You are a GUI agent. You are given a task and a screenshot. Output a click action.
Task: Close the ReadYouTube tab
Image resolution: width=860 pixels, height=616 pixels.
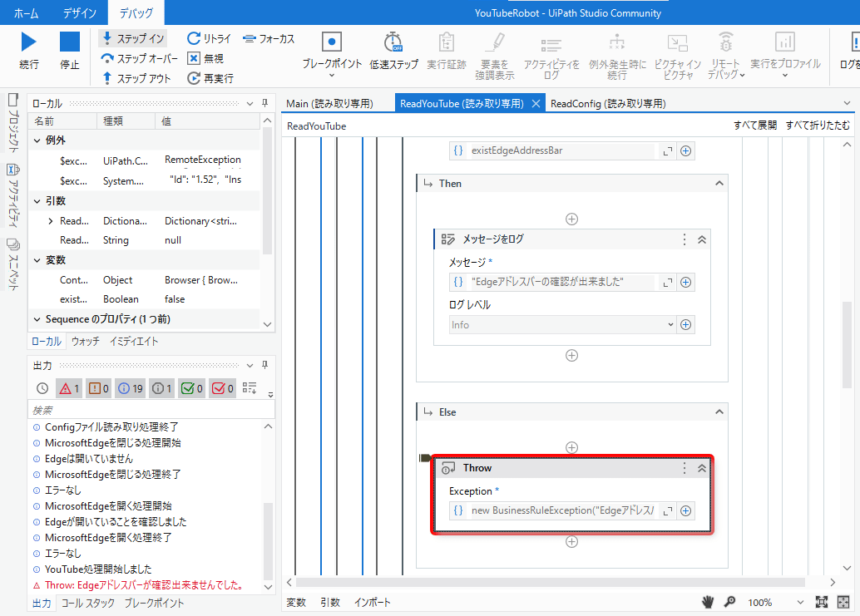[536, 104]
